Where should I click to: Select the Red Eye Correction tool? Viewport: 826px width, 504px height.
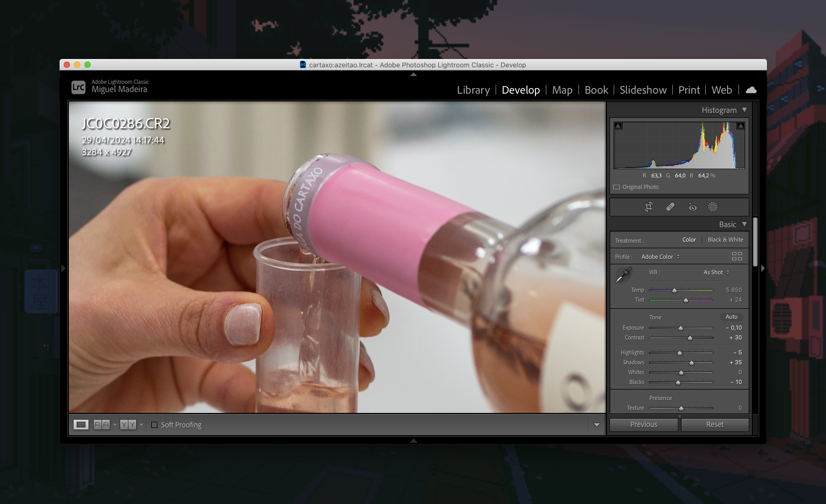[x=692, y=207]
